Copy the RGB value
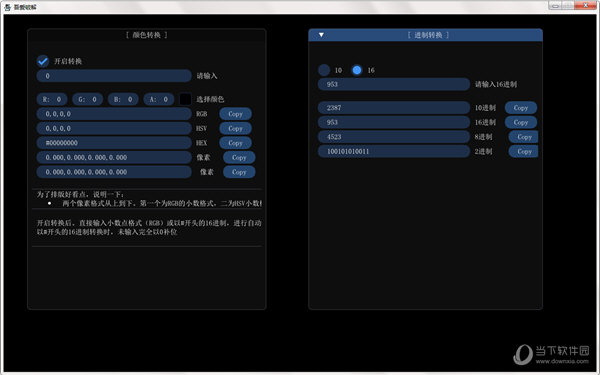 [x=235, y=114]
